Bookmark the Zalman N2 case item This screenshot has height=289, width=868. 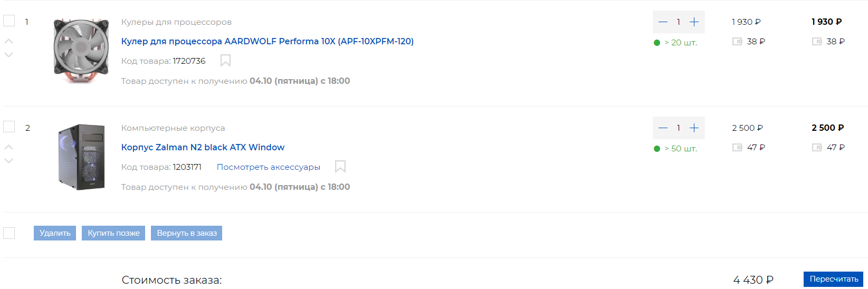click(340, 167)
